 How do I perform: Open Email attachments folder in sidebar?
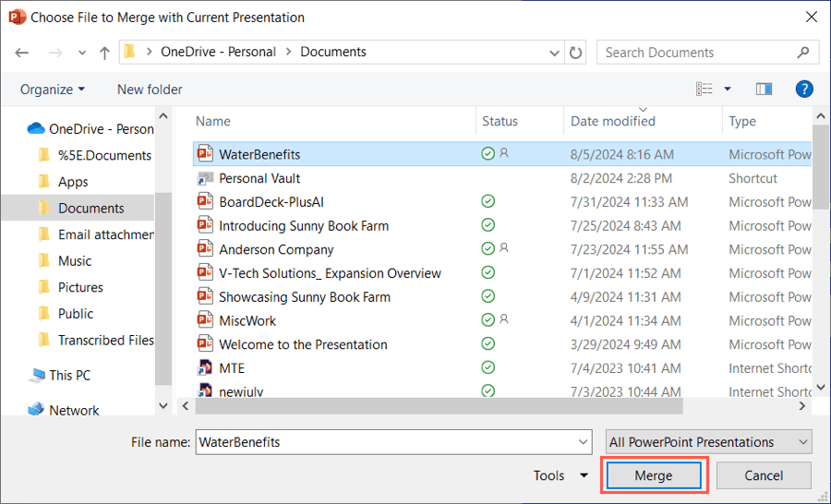coord(95,234)
